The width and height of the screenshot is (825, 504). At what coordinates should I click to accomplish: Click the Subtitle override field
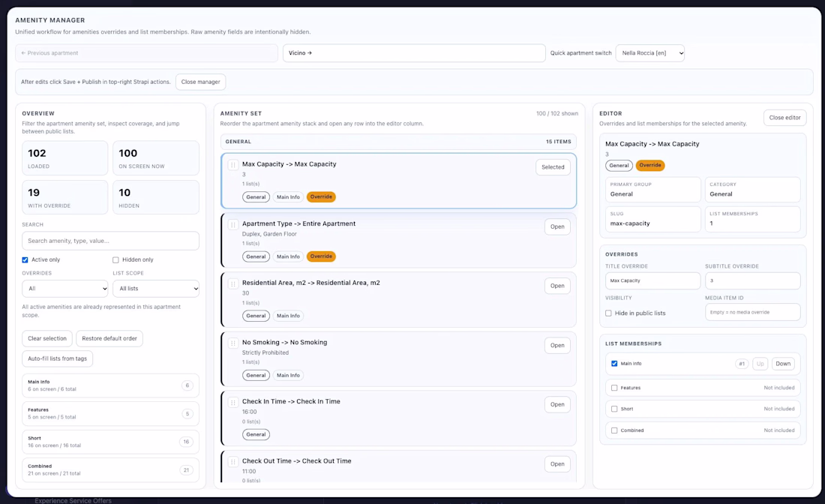click(752, 281)
